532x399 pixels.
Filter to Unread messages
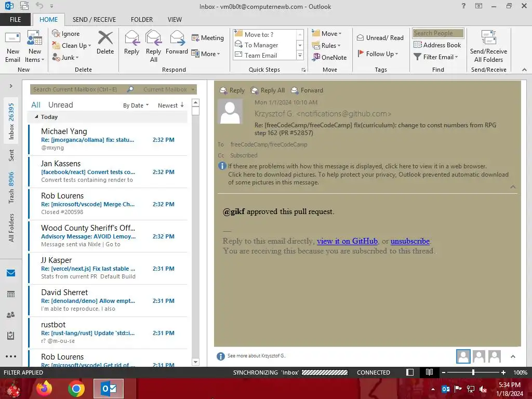coord(60,105)
